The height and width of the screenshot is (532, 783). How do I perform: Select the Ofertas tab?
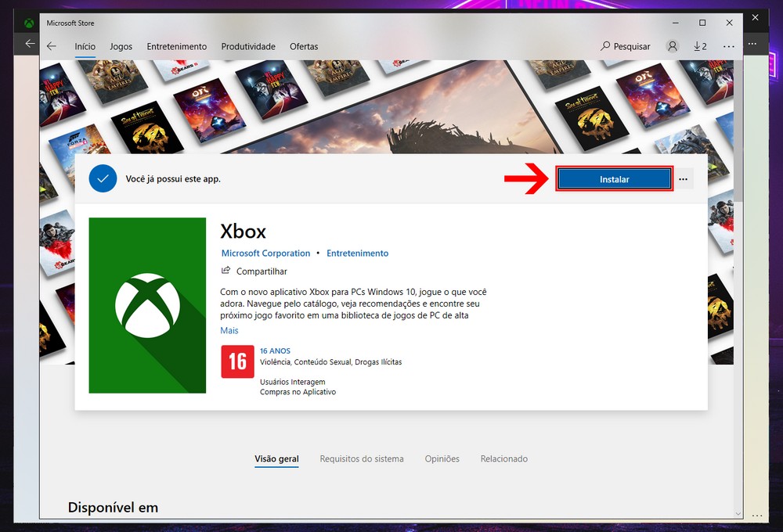[304, 46]
